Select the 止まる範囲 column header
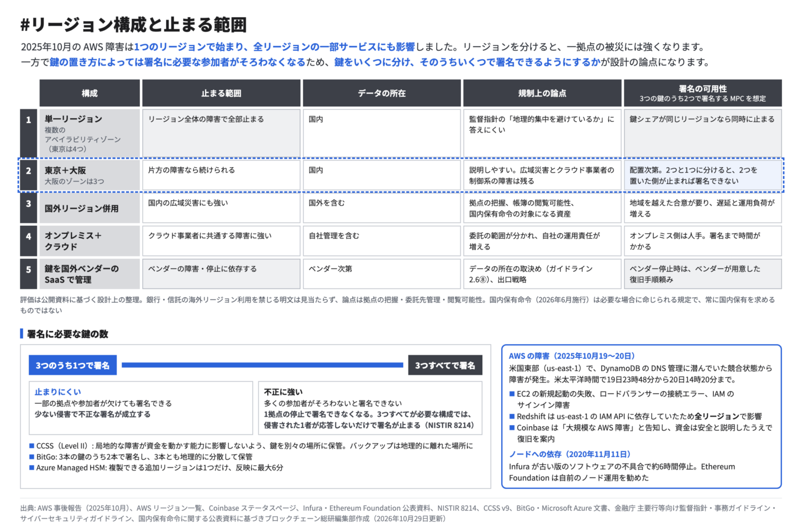The height and width of the screenshot is (532, 802). click(221, 93)
